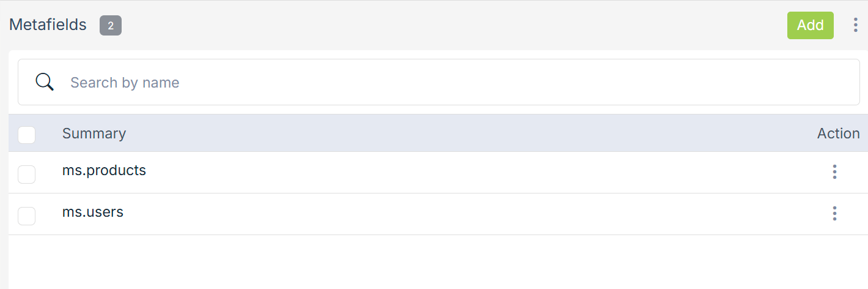Click the Action column header
The width and height of the screenshot is (868, 289).
(838, 133)
